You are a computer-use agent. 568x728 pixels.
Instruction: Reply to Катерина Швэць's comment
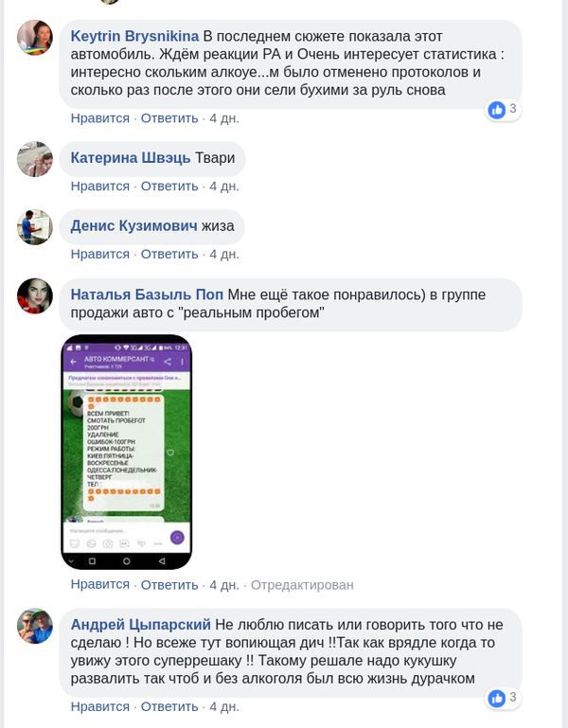[x=169, y=186]
